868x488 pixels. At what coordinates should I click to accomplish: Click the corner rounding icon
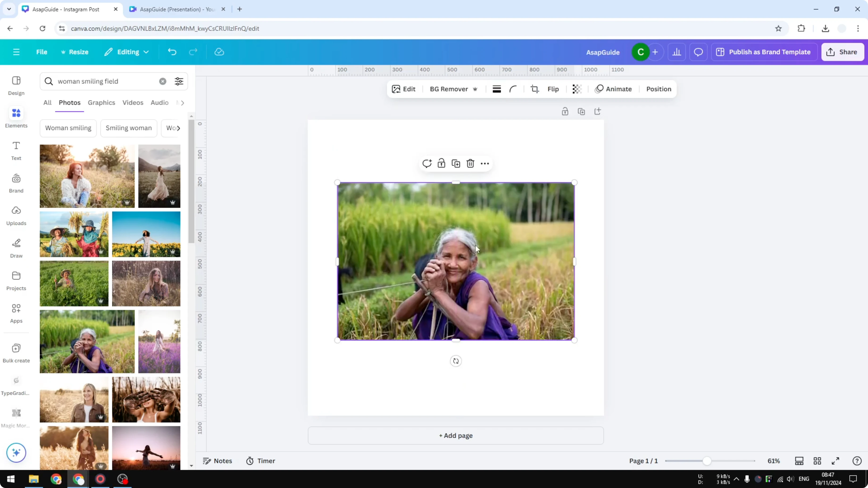513,89
